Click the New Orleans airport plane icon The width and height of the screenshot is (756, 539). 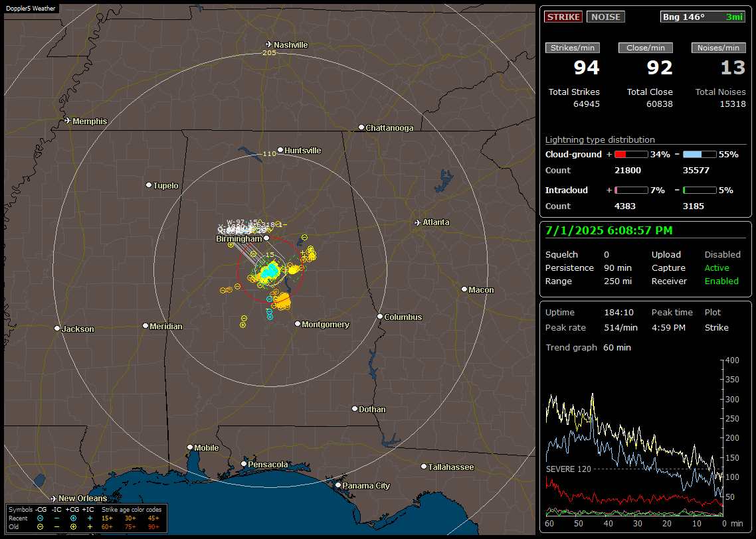(x=54, y=498)
